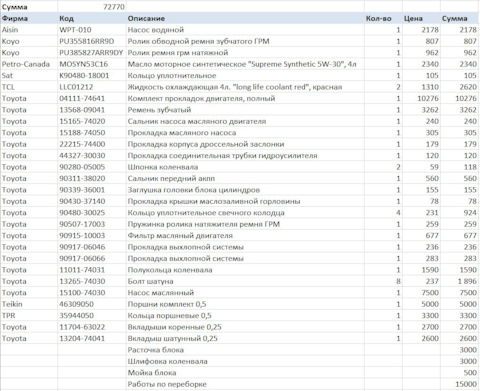Select the Расточка блока cell
Viewport: 480px width, 391px height.
[245, 350]
